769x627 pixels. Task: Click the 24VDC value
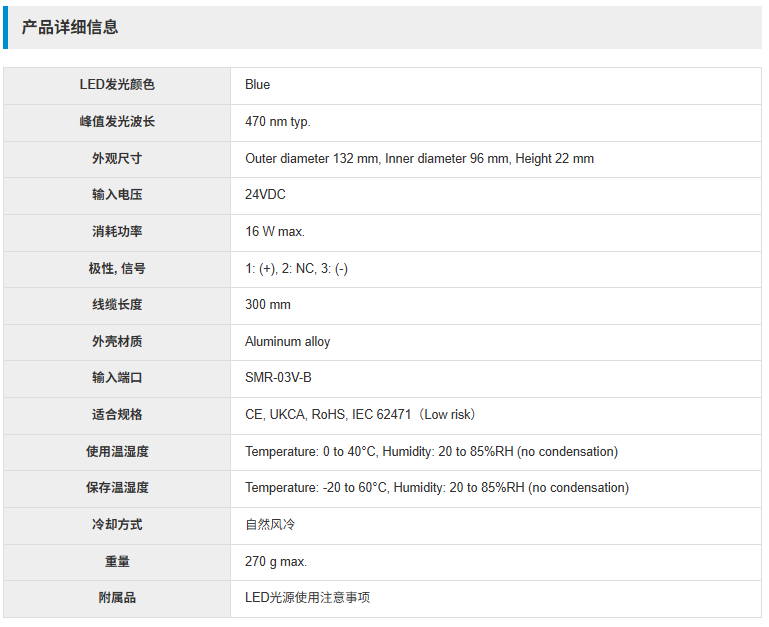point(265,195)
